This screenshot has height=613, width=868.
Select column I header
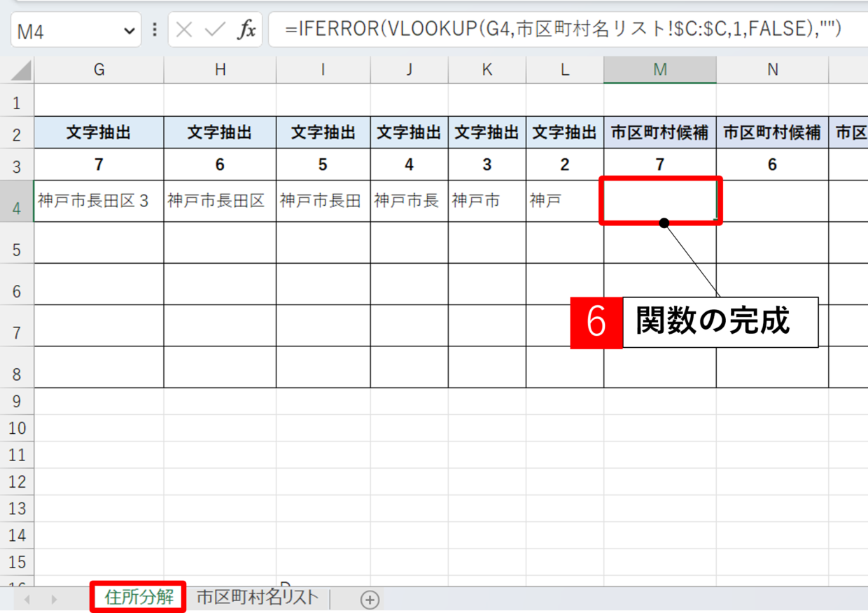click(323, 69)
